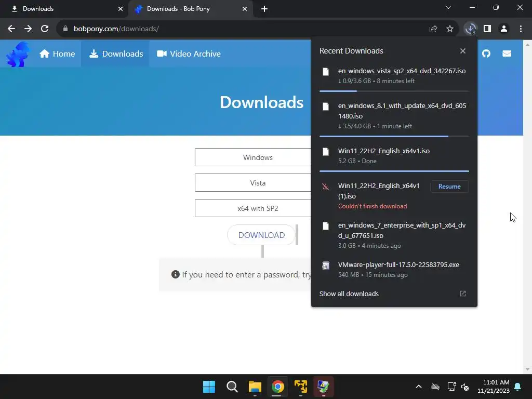Go forward using the browser forward arrow
Image resolution: width=532 pixels, height=399 pixels.
click(x=28, y=29)
